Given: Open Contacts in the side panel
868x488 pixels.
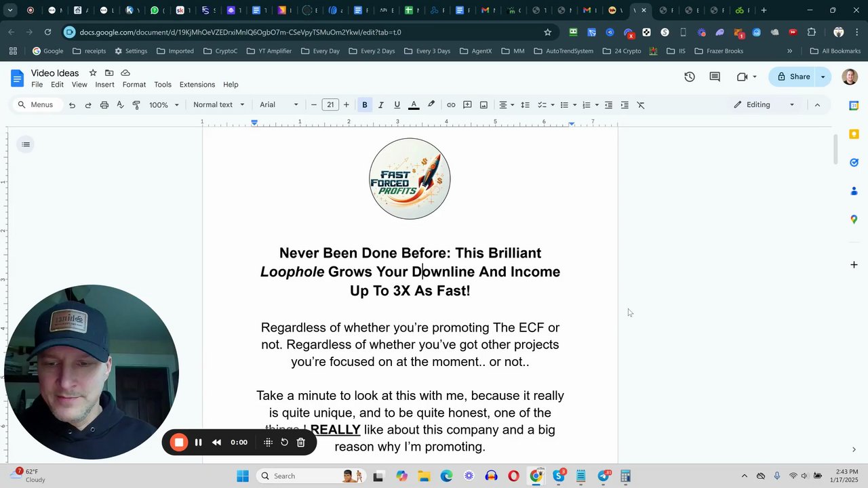Looking at the screenshot, I should [854, 191].
